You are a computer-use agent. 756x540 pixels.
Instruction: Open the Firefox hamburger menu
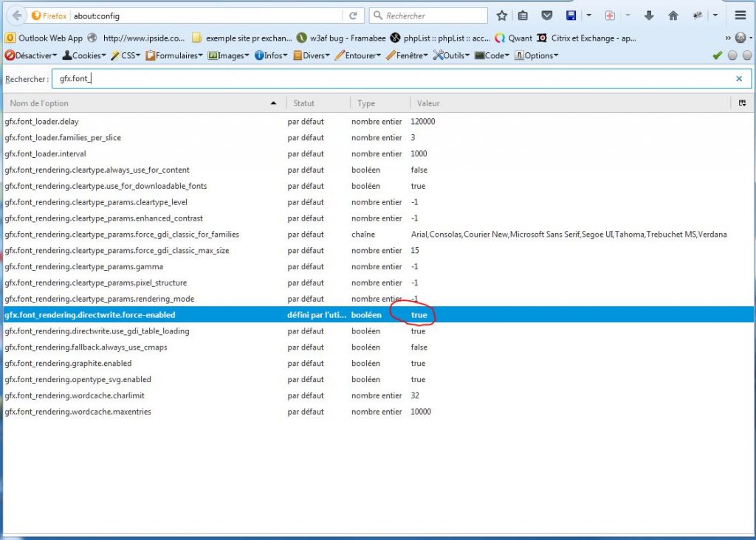(x=740, y=15)
